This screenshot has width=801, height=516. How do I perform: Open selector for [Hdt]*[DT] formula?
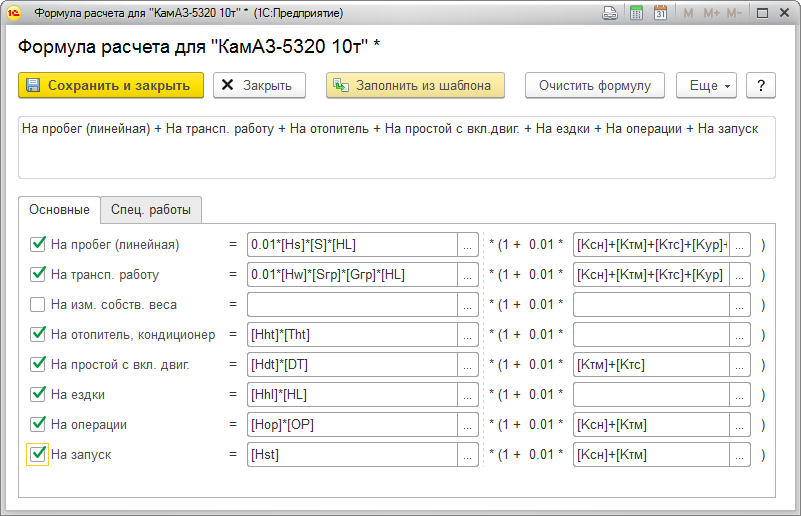[x=467, y=364]
